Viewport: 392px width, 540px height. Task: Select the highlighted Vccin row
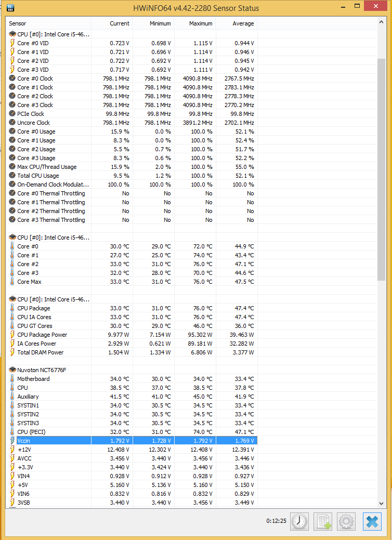[x=132, y=441]
